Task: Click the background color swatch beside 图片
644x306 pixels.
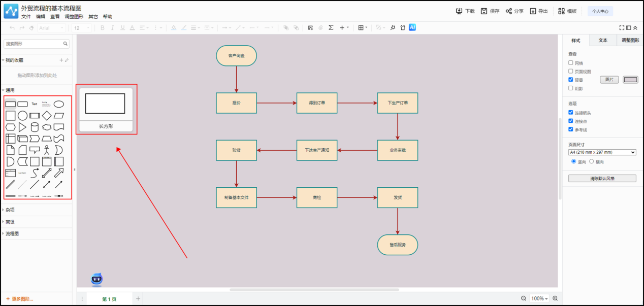Action: click(x=630, y=80)
